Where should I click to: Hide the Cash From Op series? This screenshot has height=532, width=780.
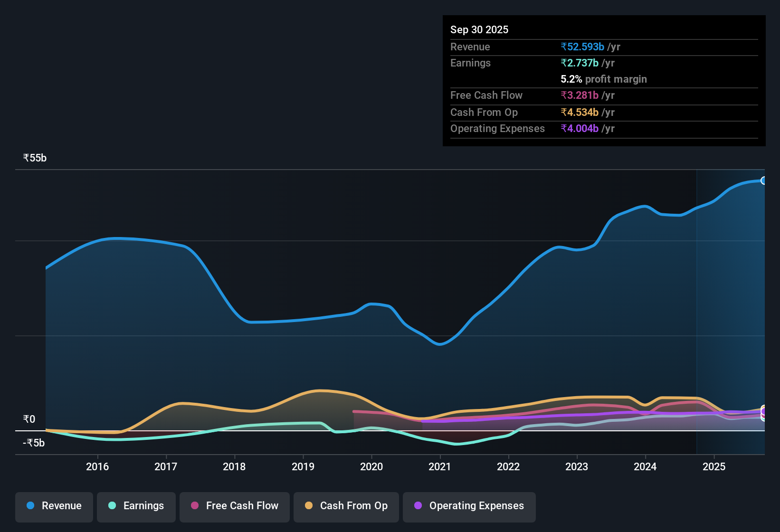346,507
